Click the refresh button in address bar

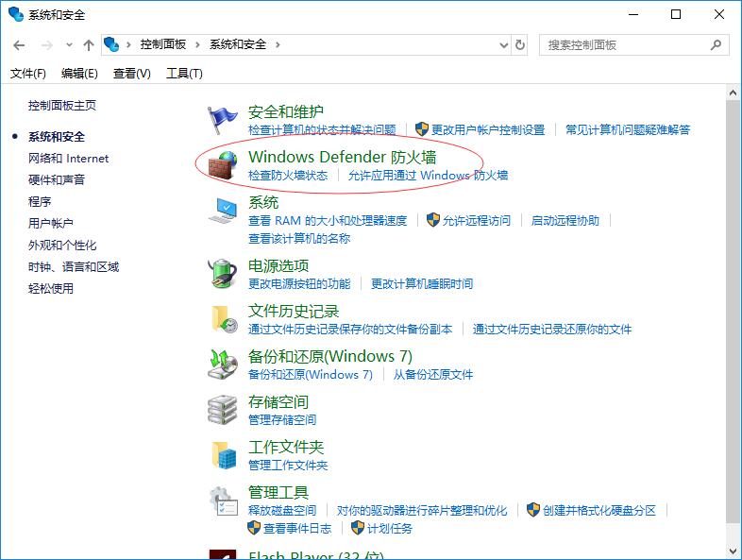tap(519, 45)
